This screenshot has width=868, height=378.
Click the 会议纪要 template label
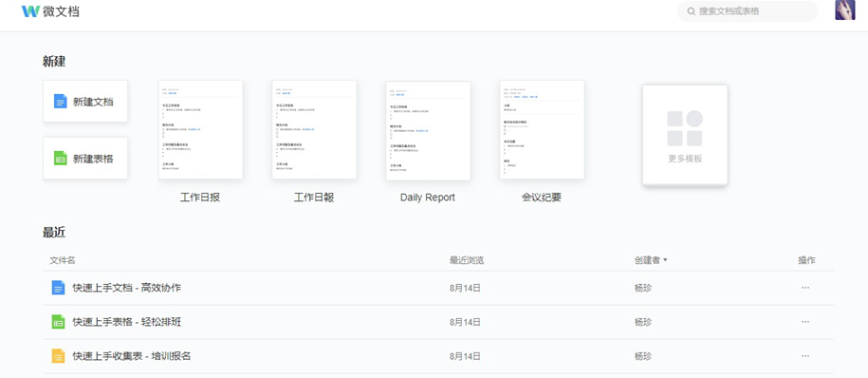pos(542,198)
